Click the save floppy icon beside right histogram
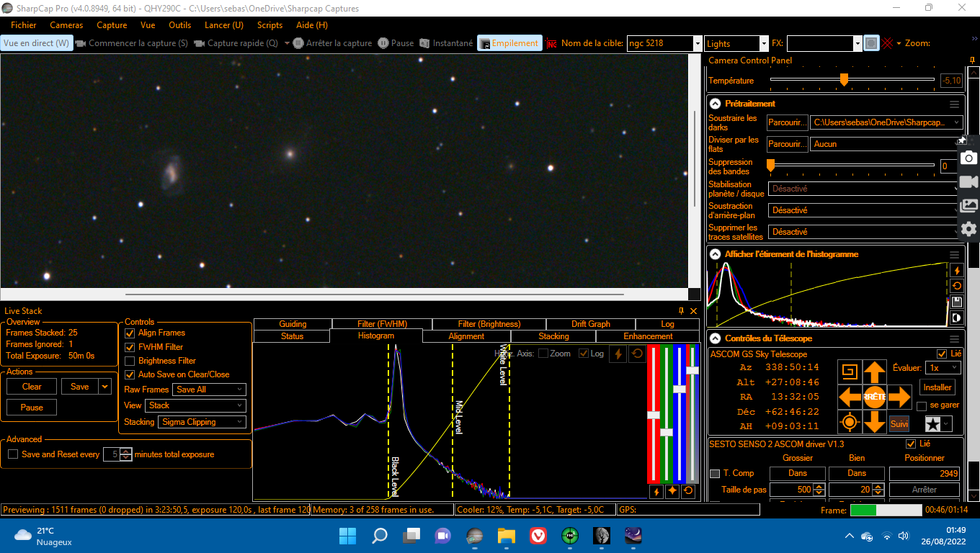The image size is (980, 553). pos(957,302)
